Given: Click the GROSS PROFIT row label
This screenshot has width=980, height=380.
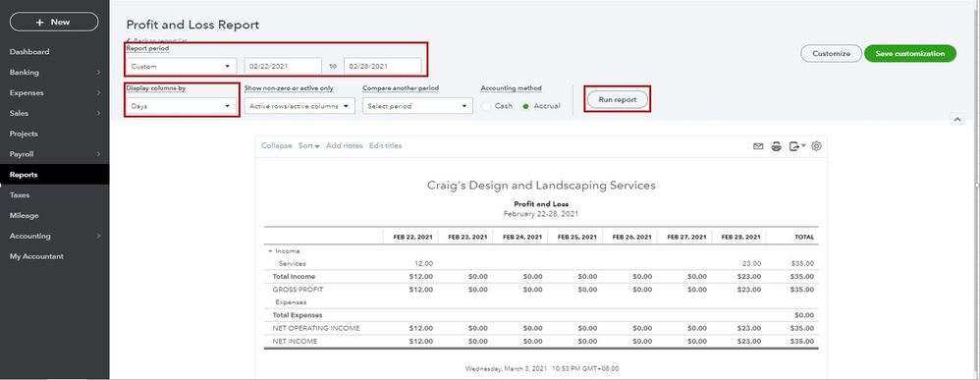Looking at the screenshot, I should (x=298, y=290).
